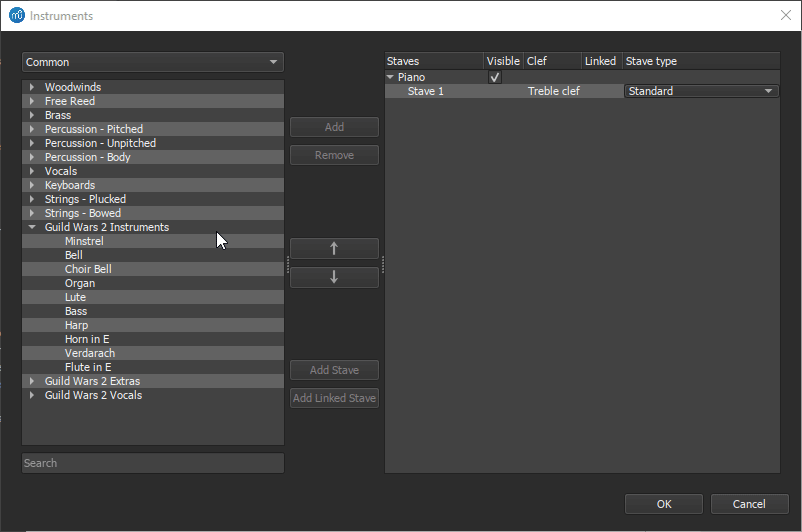Select the Keyboards category label
Viewport: 802px width, 532px height.
click(70, 185)
